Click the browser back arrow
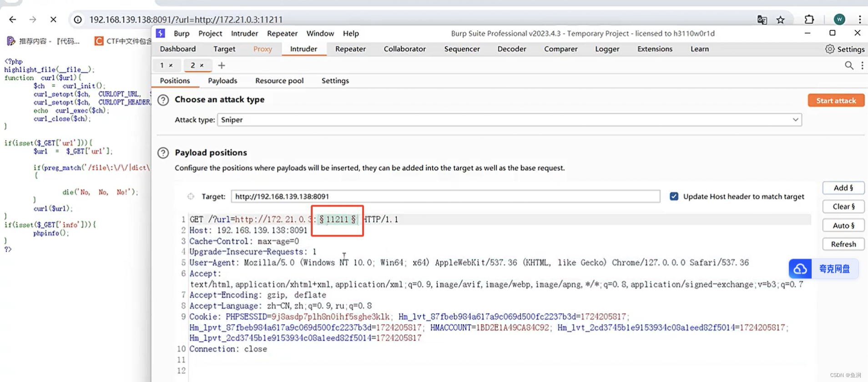The height and width of the screenshot is (382, 868). [x=12, y=20]
